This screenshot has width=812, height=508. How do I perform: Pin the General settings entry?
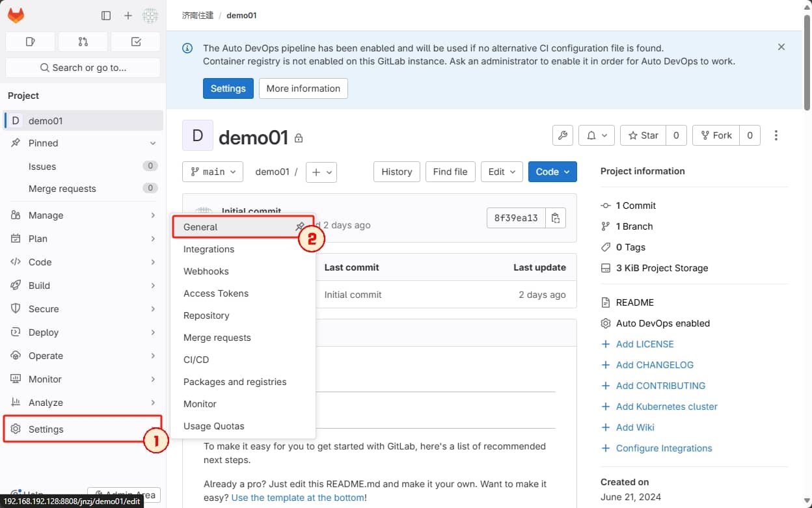point(300,227)
